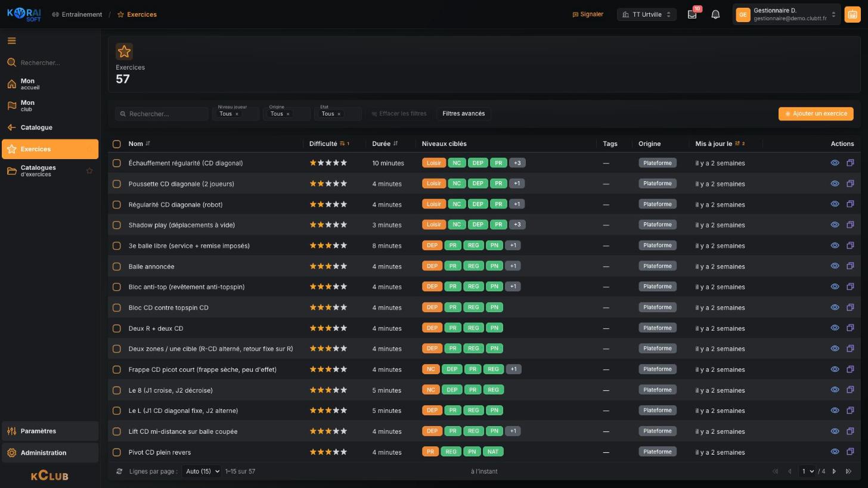The width and height of the screenshot is (868, 488).
Task: Refresh the table with the reload icon
Action: pos(119,471)
